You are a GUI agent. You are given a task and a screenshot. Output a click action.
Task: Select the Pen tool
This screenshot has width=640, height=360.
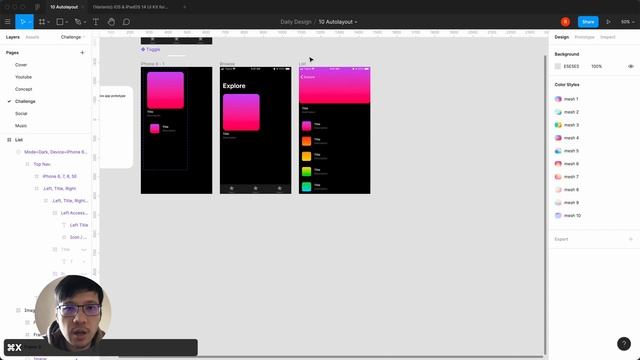[78, 22]
